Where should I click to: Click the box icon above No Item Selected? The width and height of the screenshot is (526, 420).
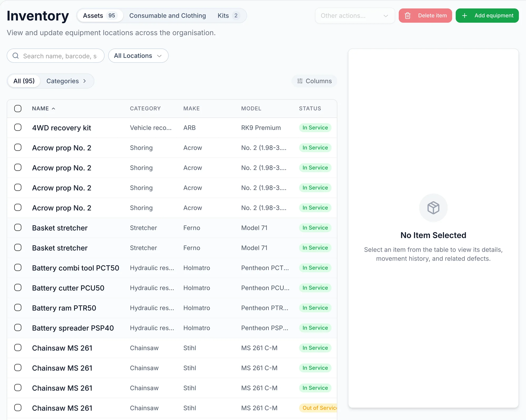pyautogui.click(x=433, y=208)
